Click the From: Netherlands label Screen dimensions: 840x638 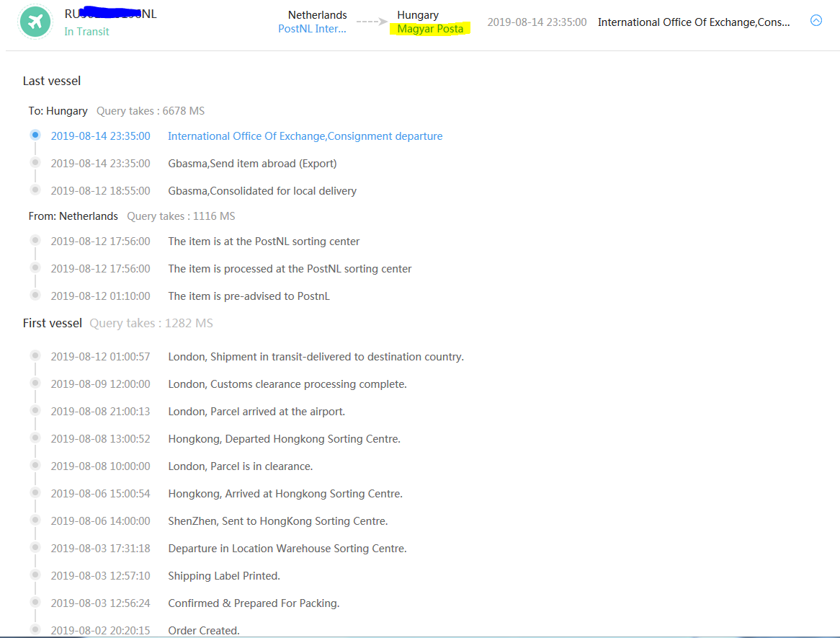(x=73, y=216)
